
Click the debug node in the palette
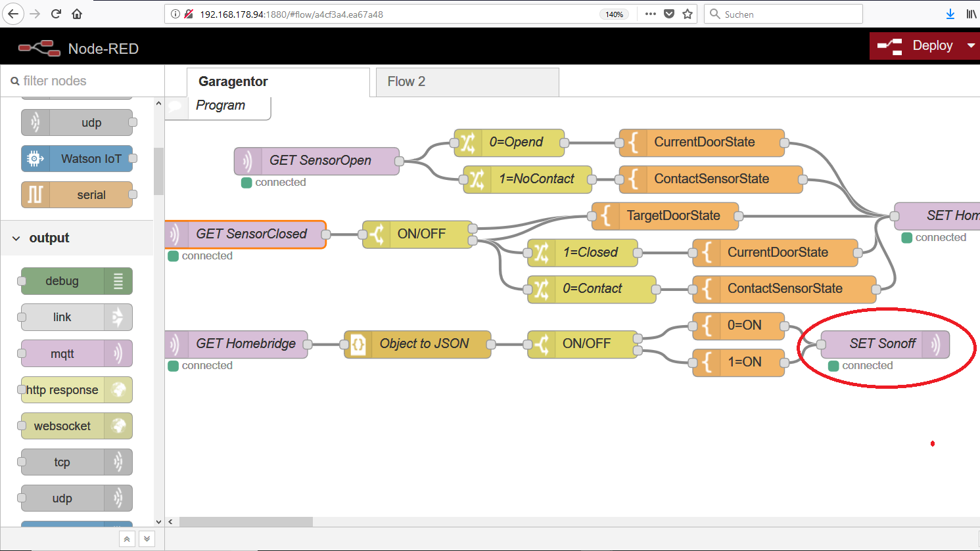76,281
